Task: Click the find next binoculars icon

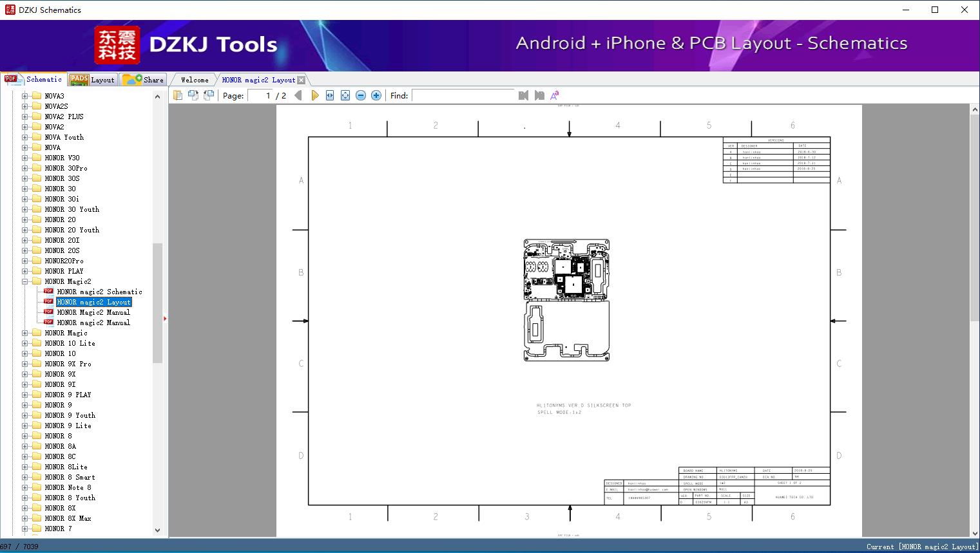Action: point(539,95)
